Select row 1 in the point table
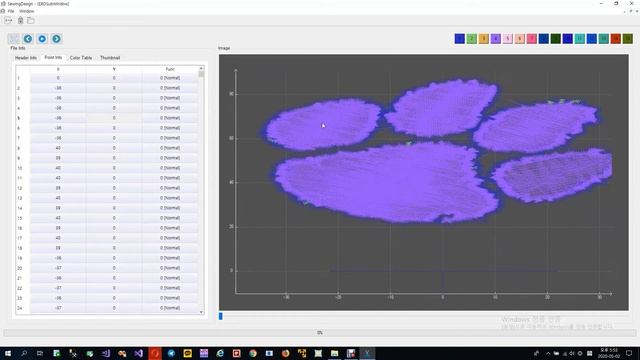This screenshot has width=640, height=360. [x=108, y=78]
